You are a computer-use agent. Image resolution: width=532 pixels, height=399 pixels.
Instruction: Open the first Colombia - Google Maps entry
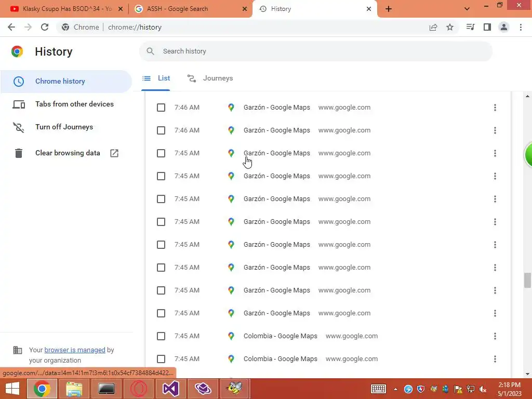click(x=280, y=336)
